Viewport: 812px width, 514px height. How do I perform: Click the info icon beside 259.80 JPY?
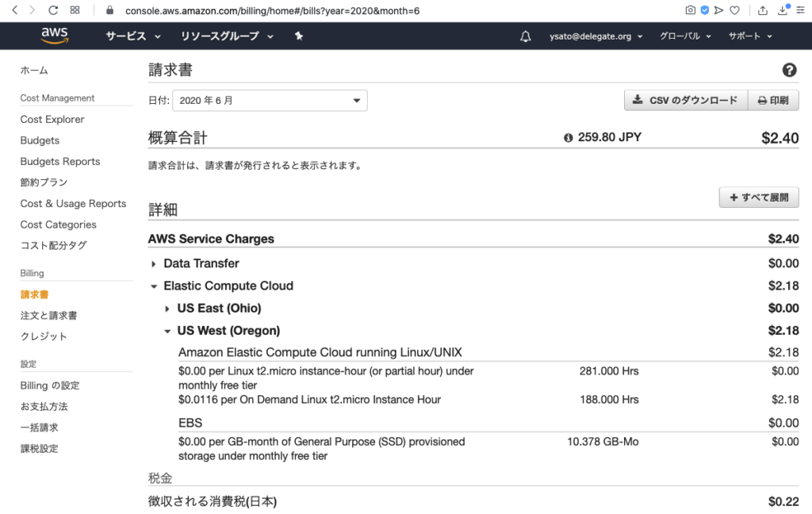click(568, 138)
